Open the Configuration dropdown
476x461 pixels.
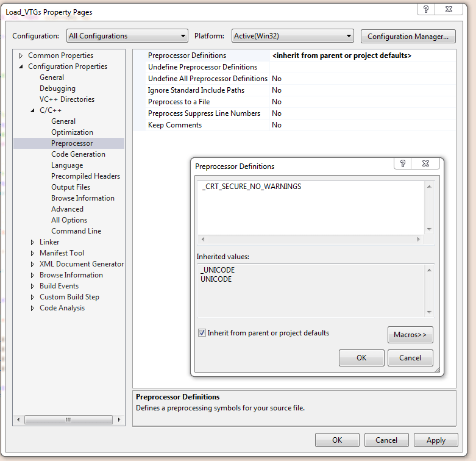[127, 36]
